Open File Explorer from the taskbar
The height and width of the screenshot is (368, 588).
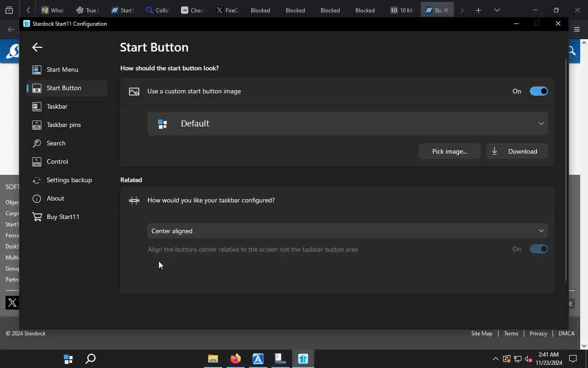tap(213, 359)
